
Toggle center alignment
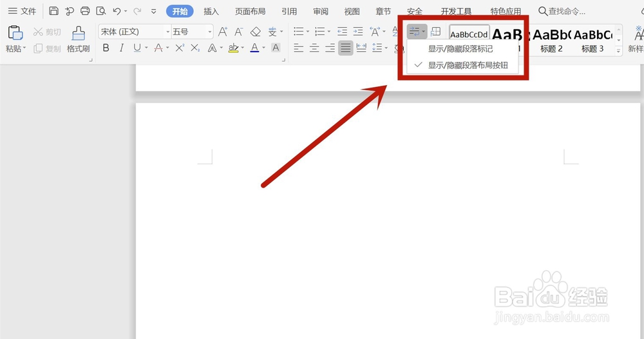pos(314,48)
